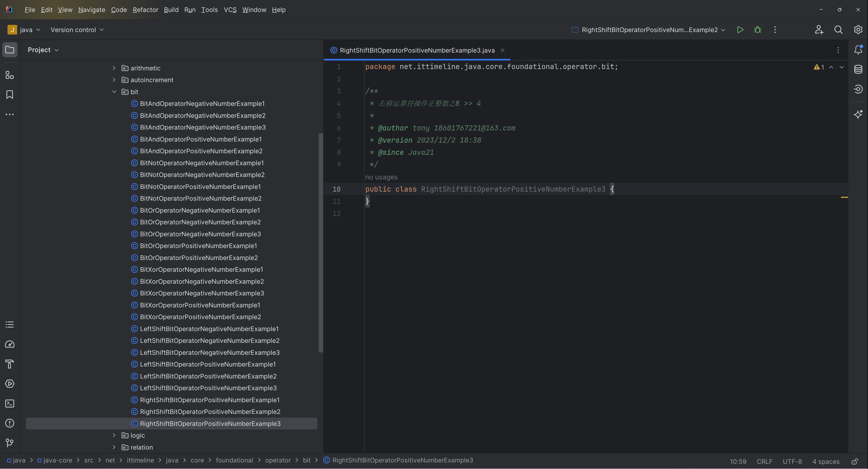Viewport: 868px width, 469px height.
Task: Click cursor position 10:59
Action: 738,461
